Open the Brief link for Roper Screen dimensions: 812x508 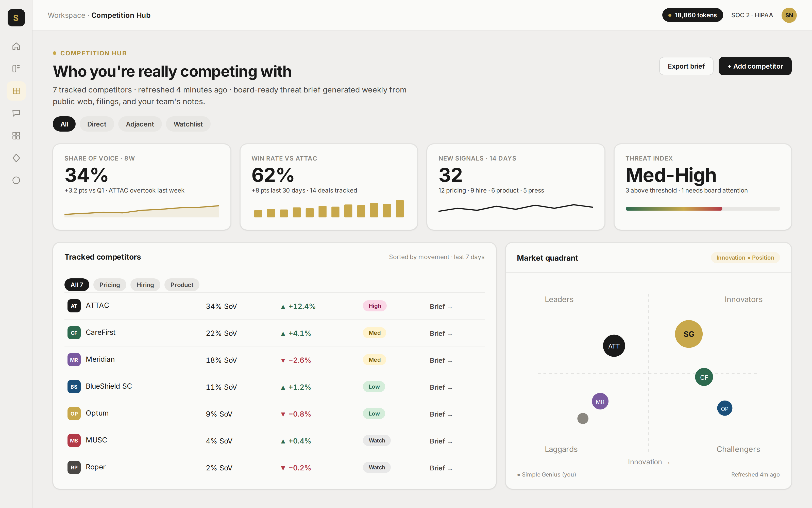point(441,468)
